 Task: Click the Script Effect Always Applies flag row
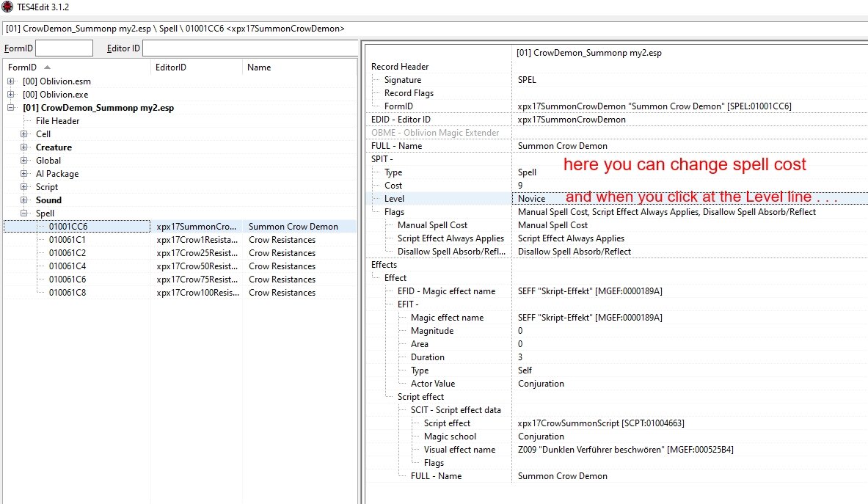(617, 238)
